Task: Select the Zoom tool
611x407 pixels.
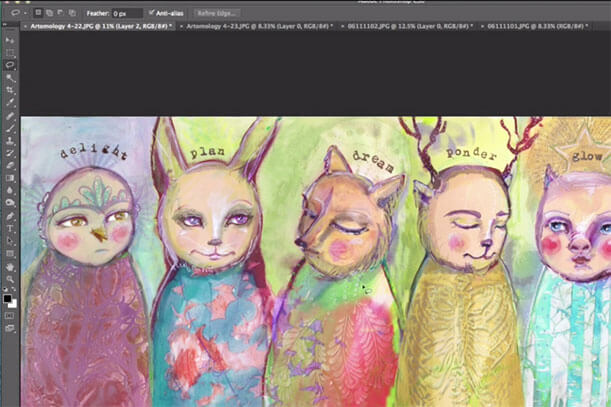Action: [10, 279]
